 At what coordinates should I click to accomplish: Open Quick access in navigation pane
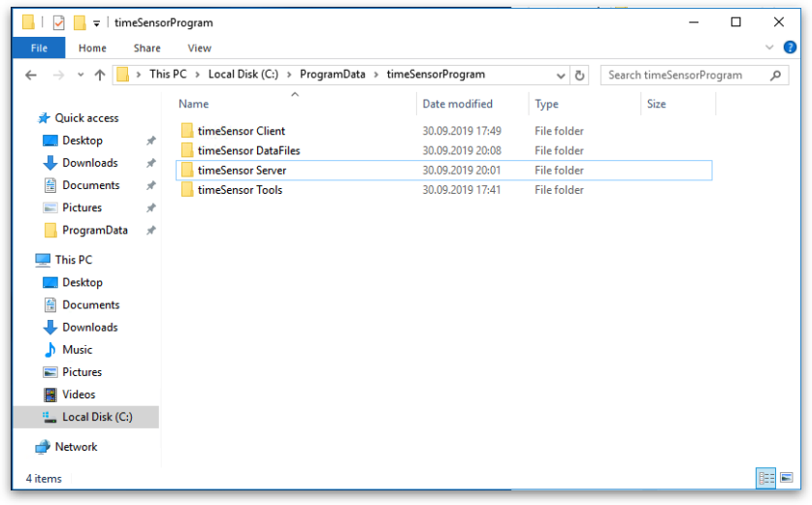coord(86,118)
